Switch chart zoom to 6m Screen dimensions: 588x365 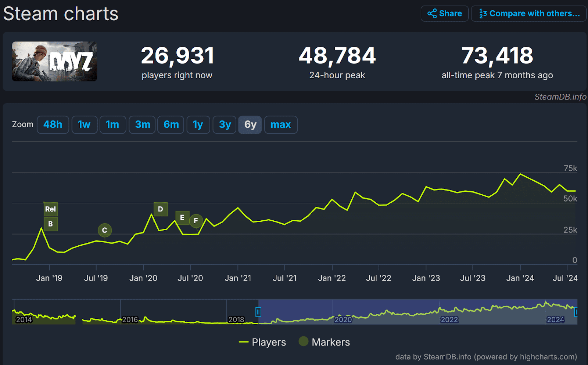point(171,124)
